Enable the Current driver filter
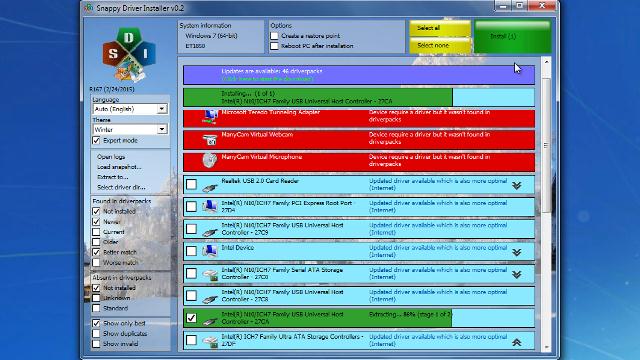 (x=96, y=232)
